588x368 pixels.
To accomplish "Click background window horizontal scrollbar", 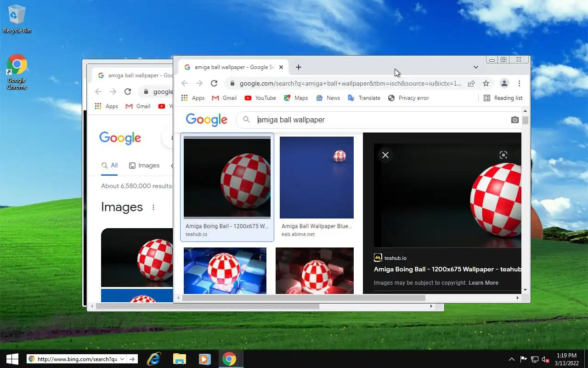I will [x=207, y=306].
